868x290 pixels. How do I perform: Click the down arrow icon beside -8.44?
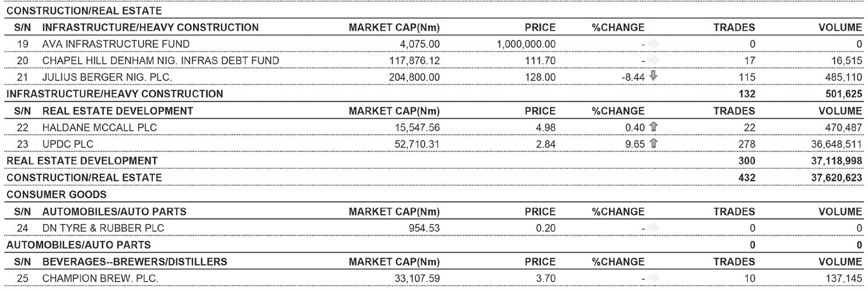[652, 77]
